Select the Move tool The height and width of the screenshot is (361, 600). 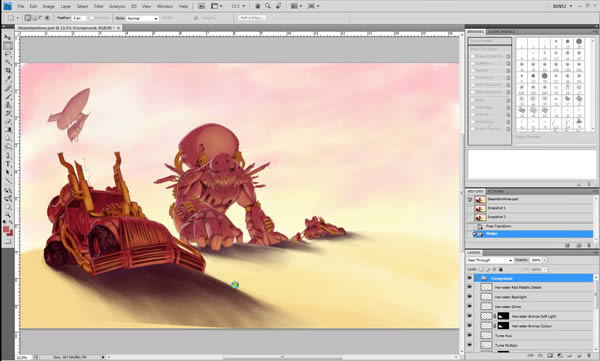pyautogui.click(x=7, y=37)
